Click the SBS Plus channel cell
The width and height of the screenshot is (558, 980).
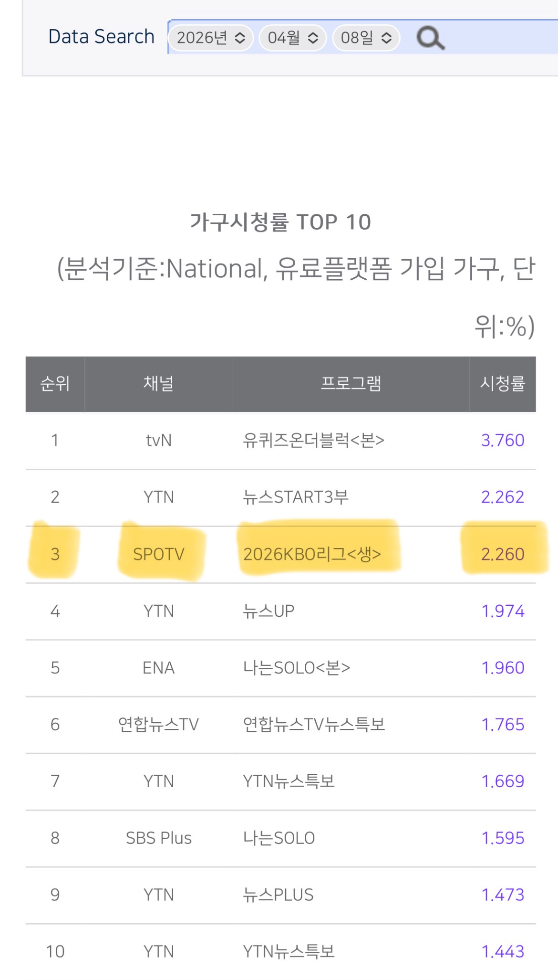159,838
